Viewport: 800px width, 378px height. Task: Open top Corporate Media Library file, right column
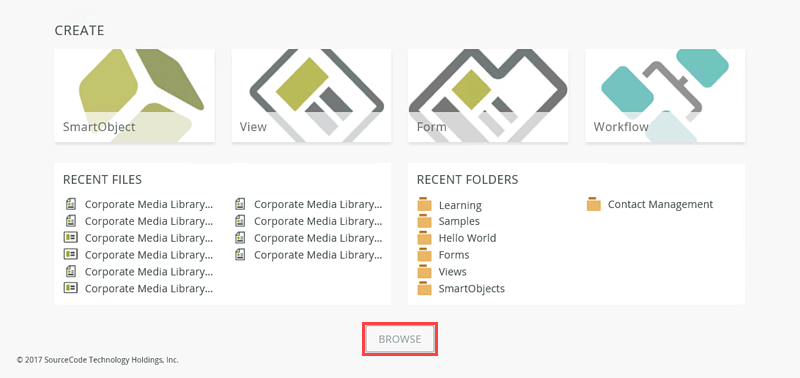coord(318,205)
